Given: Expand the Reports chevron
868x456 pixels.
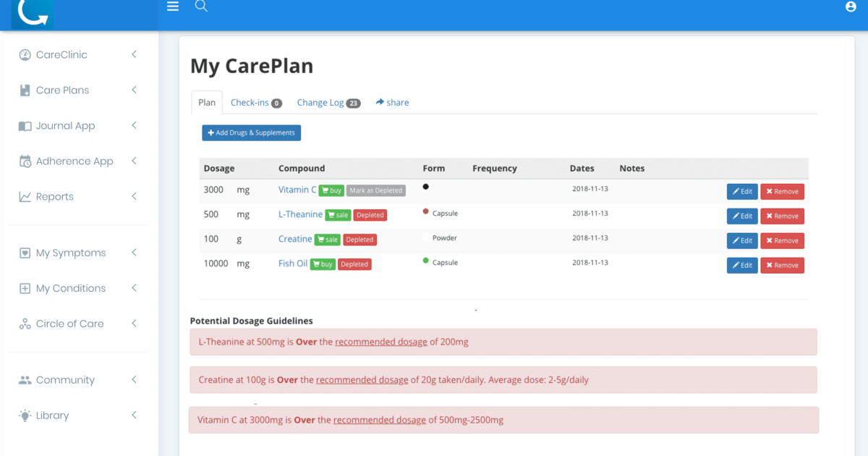Looking at the screenshot, I should (134, 196).
